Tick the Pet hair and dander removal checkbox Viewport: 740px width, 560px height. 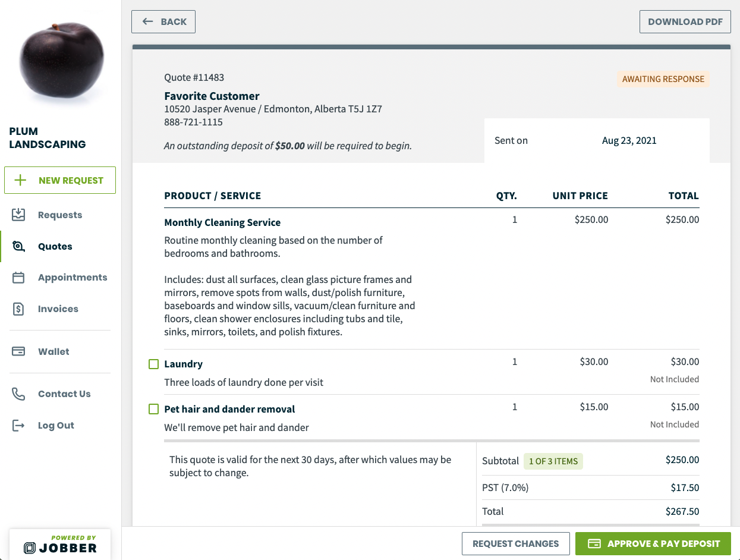[x=154, y=409]
